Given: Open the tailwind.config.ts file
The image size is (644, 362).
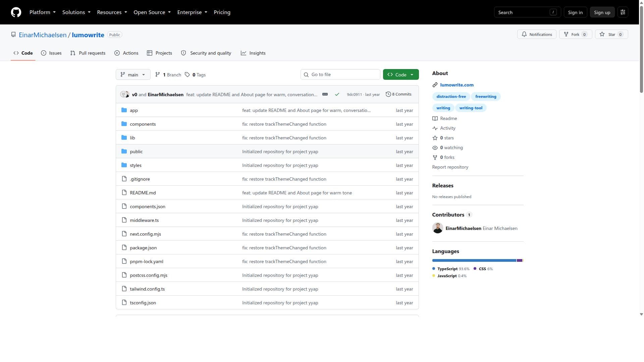Looking at the screenshot, I should (x=147, y=289).
